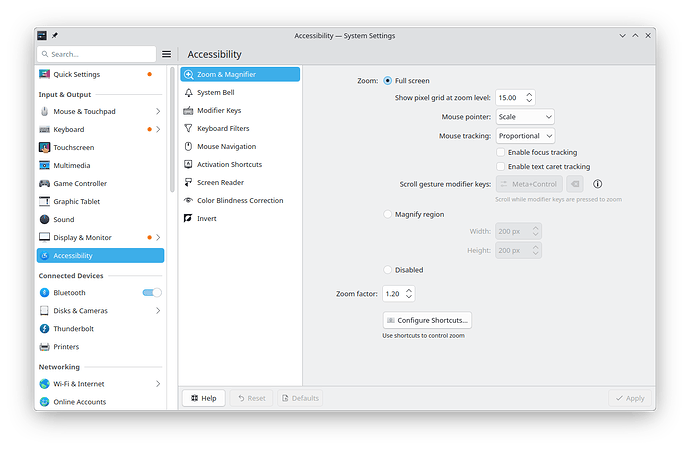The image size is (690, 451).
Task: Click the Thunderbolt icon in sidebar
Action: [44, 328]
